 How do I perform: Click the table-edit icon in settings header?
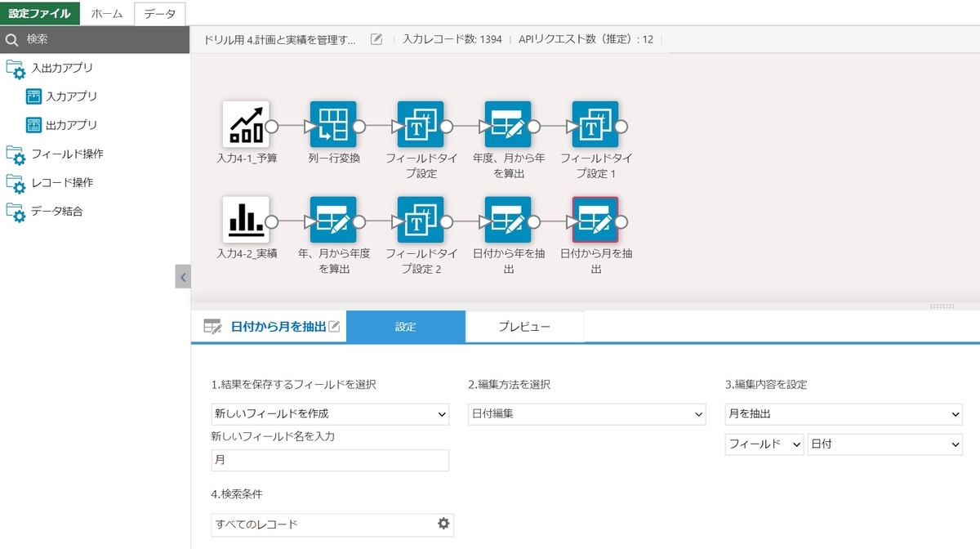212,327
